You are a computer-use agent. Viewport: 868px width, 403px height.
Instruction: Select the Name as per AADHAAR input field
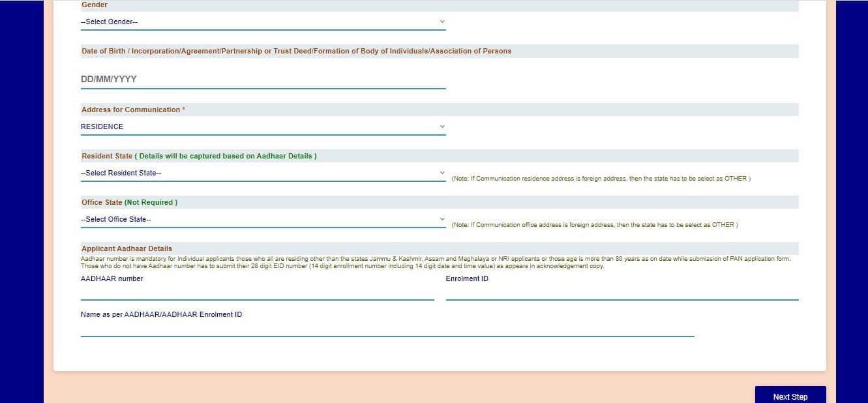(387, 329)
